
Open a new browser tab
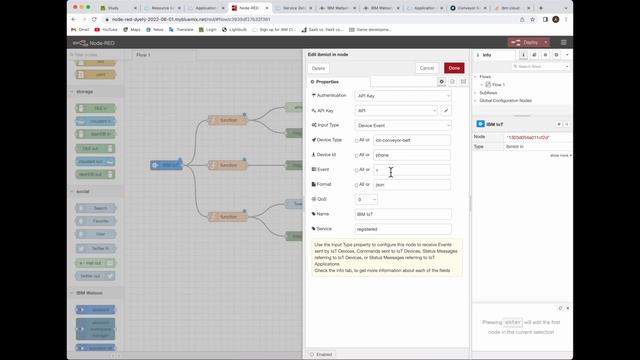[x=541, y=8]
